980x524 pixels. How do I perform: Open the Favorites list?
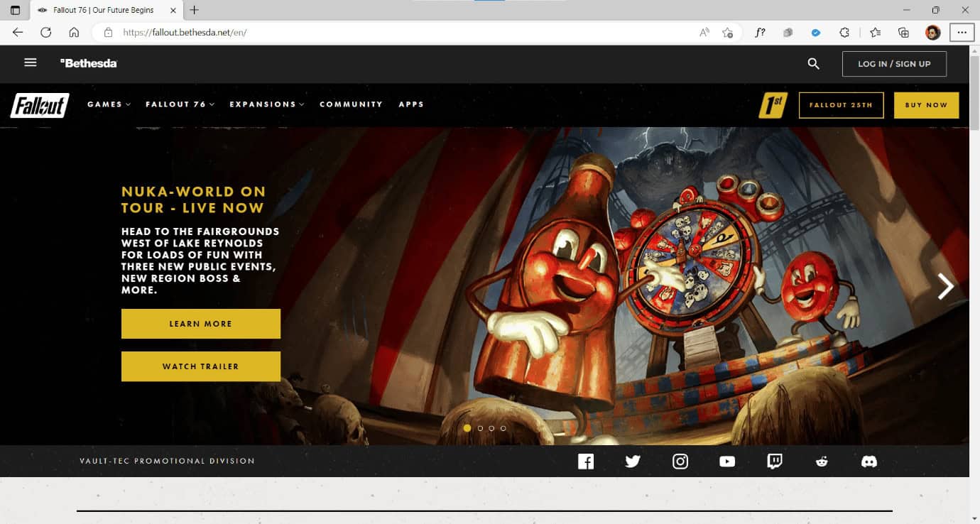(x=876, y=32)
